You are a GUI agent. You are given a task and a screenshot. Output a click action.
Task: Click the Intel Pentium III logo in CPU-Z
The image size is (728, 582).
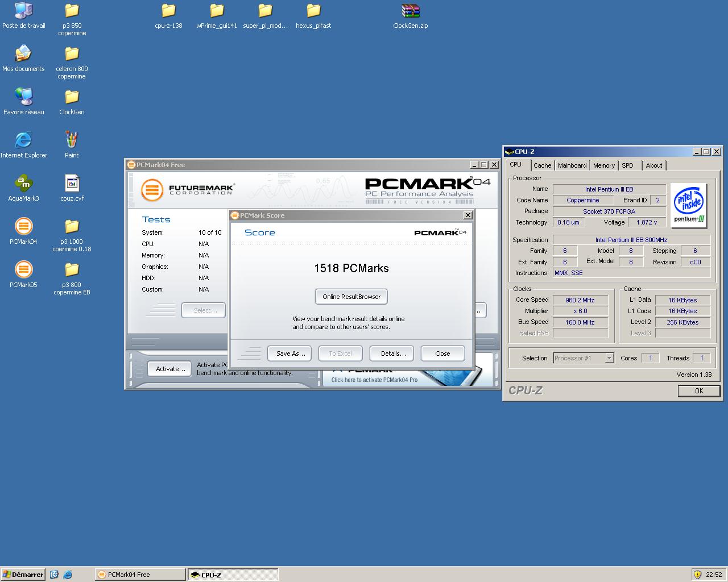click(689, 206)
